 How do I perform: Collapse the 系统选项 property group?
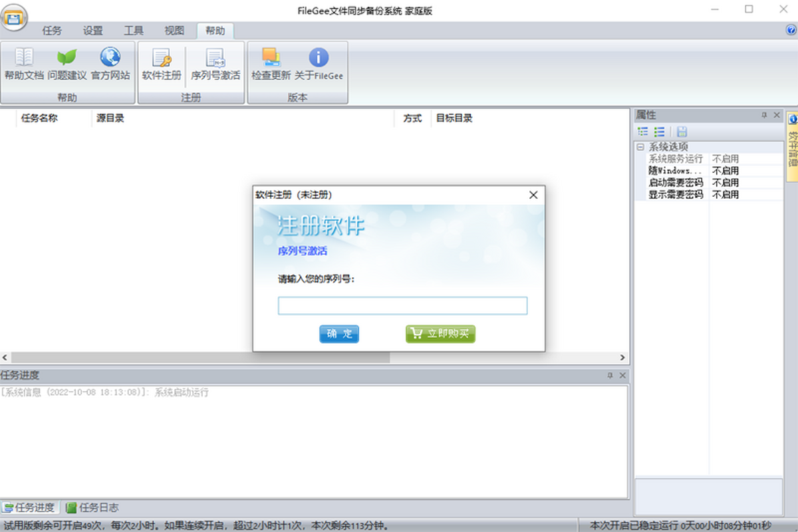pos(640,147)
